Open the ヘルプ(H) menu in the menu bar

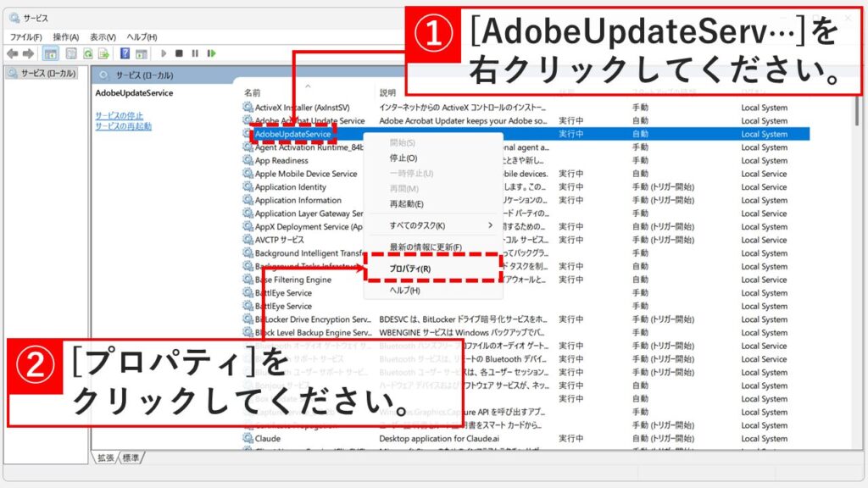(x=142, y=37)
